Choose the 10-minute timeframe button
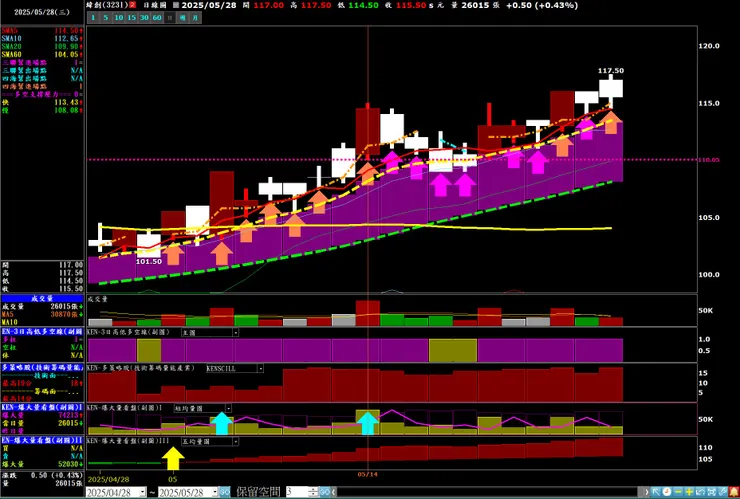The width and height of the screenshot is (740, 499). point(119,17)
